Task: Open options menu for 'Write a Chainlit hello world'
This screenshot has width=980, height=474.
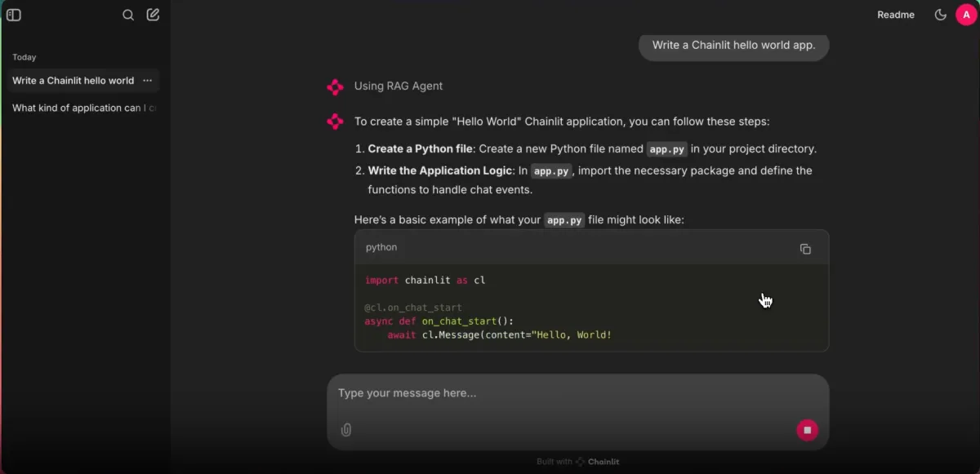Action: click(x=147, y=81)
